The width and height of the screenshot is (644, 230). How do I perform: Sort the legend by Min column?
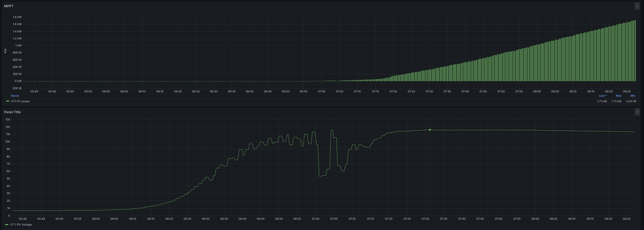[633, 96]
